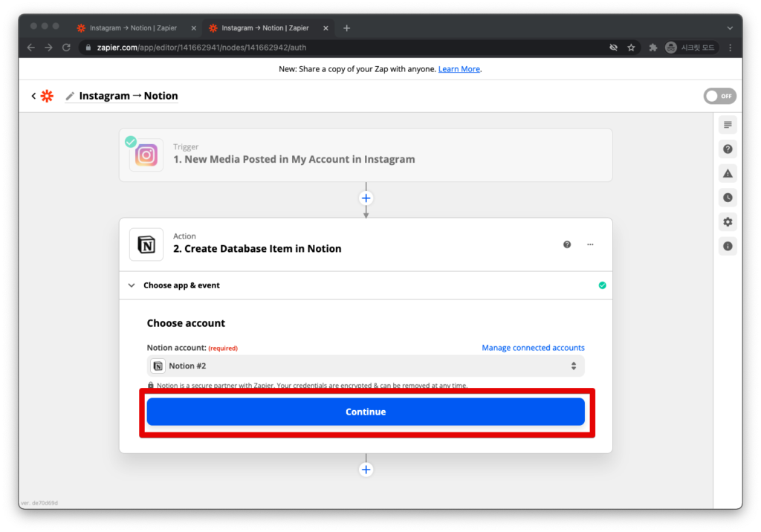This screenshot has width=761, height=532.
Task: Click the Continue button
Action: pyautogui.click(x=366, y=412)
